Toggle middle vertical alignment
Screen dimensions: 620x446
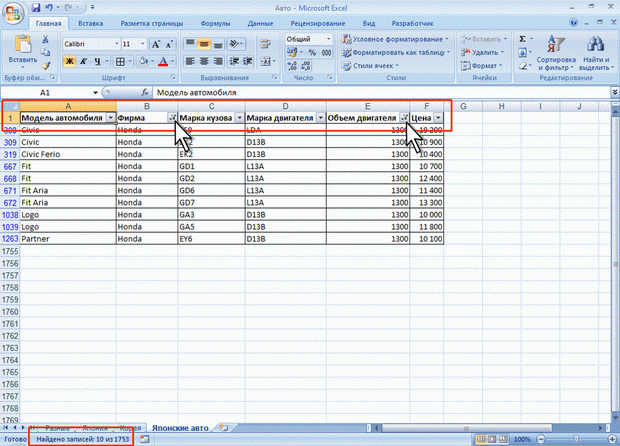tap(204, 44)
